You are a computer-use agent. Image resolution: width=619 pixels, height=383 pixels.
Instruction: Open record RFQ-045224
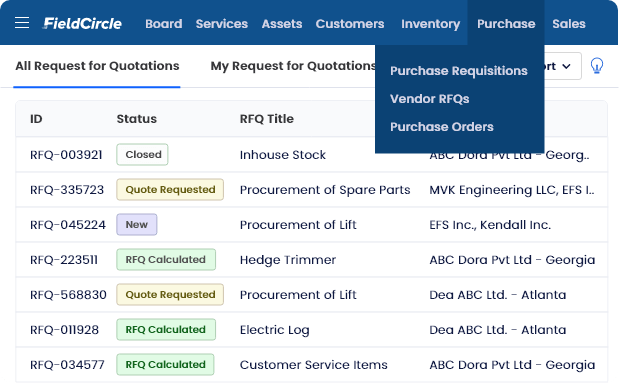coord(68,225)
